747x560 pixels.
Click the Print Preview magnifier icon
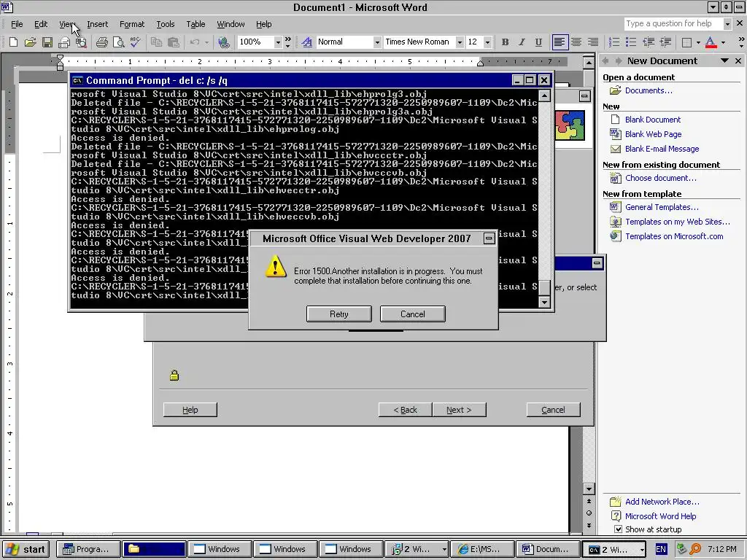point(118,42)
